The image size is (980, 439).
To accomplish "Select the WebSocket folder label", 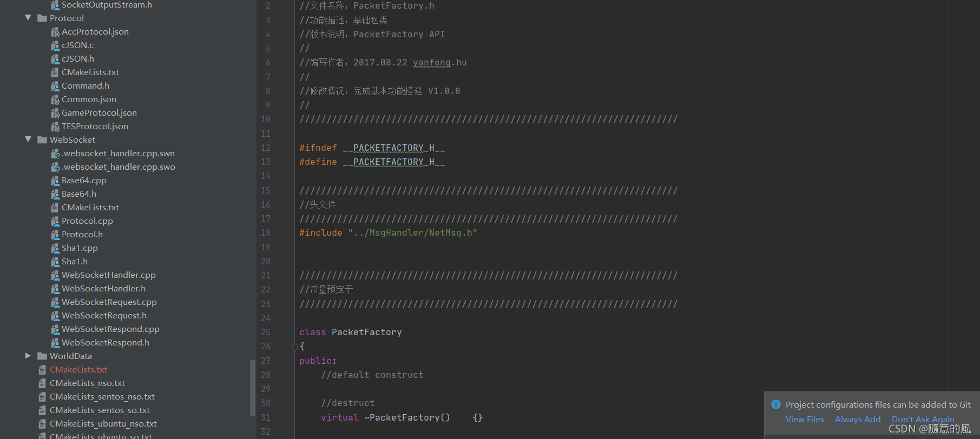I will coord(73,140).
